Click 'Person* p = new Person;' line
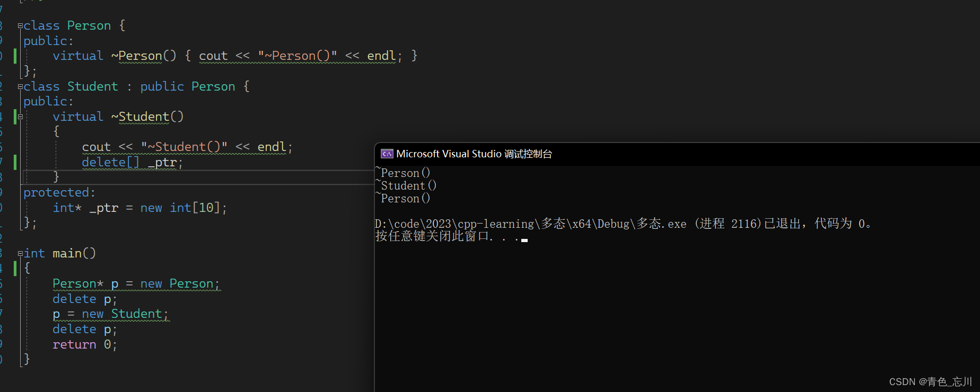 [136, 284]
